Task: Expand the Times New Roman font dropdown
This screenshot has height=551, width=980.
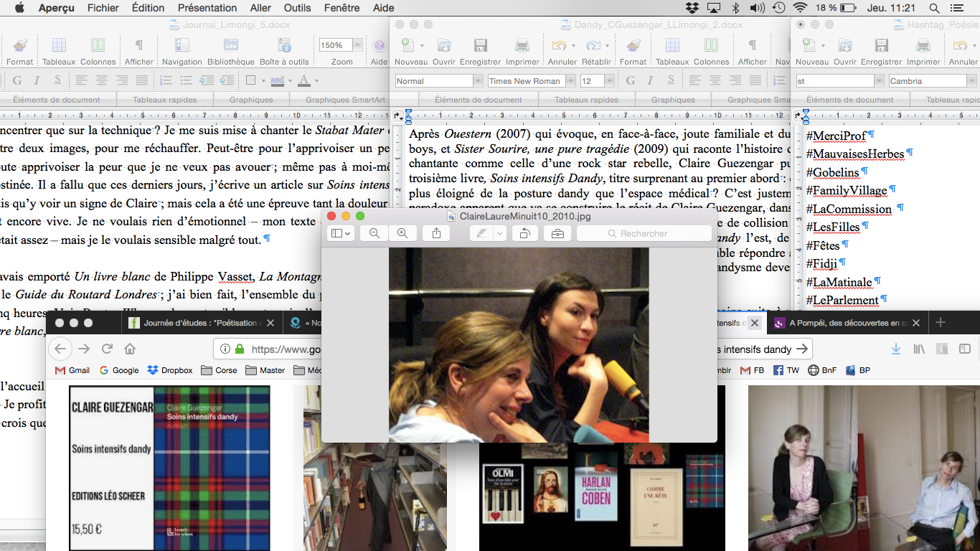Action: (x=569, y=81)
